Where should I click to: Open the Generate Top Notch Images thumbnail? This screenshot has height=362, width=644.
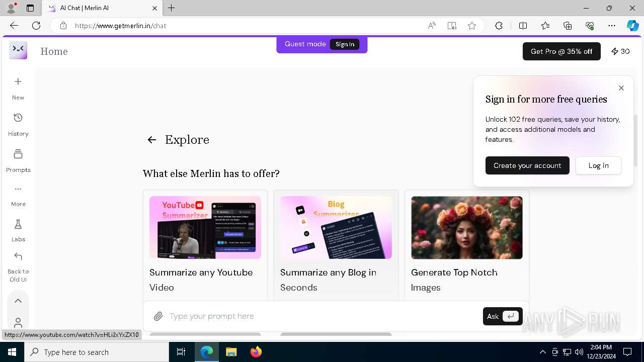467,227
